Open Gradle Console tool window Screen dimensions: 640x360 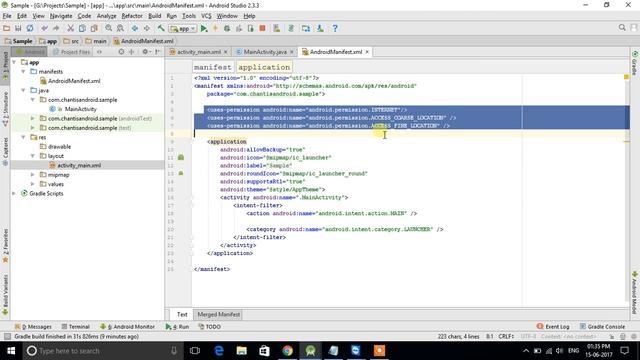tap(602, 327)
